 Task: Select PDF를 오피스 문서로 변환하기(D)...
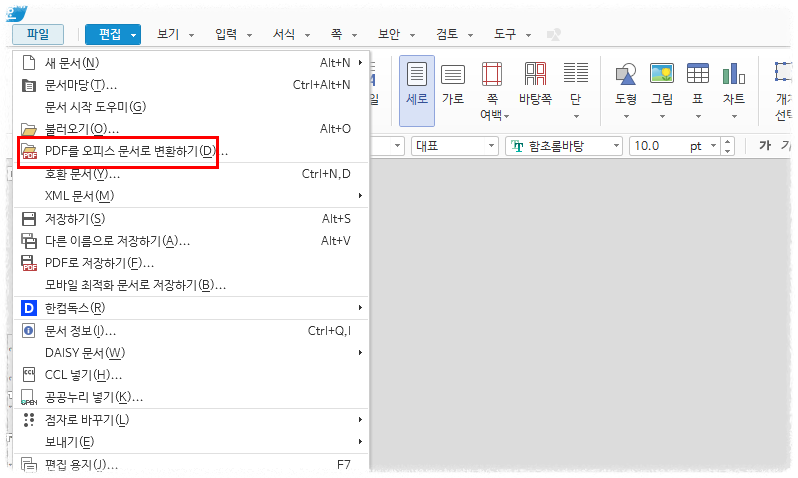pyautogui.click(x=191, y=151)
